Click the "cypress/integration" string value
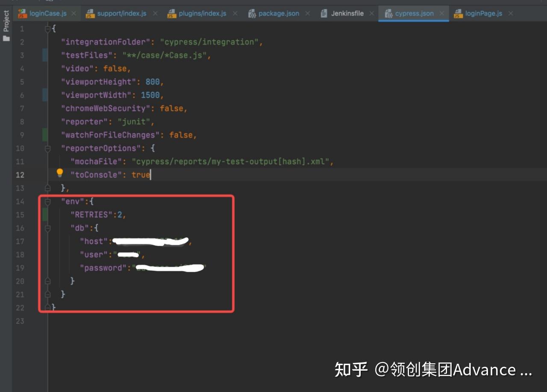The height and width of the screenshot is (392, 547). point(209,42)
